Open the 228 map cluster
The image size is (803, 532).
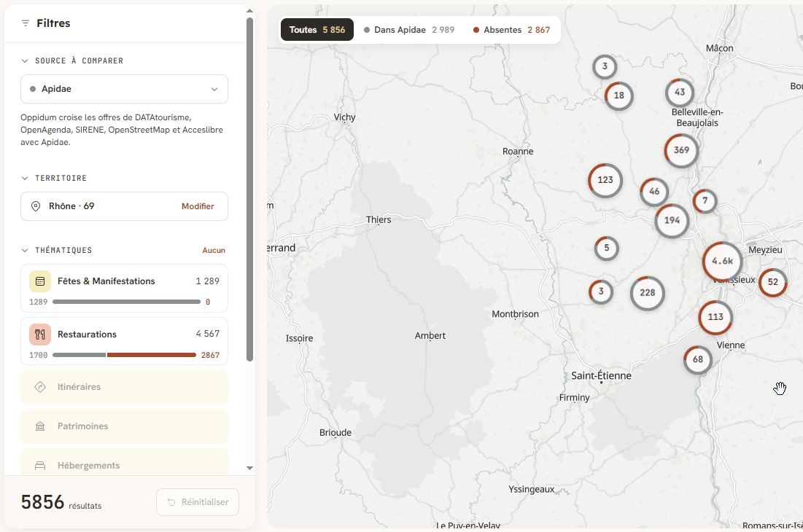click(x=648, y=293)
